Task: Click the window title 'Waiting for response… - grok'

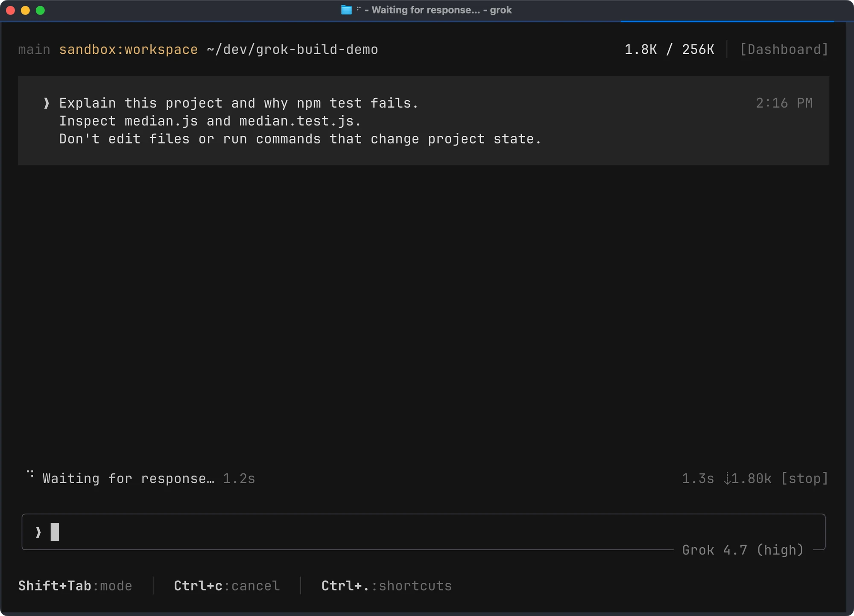Action: [x=442, y=10]
